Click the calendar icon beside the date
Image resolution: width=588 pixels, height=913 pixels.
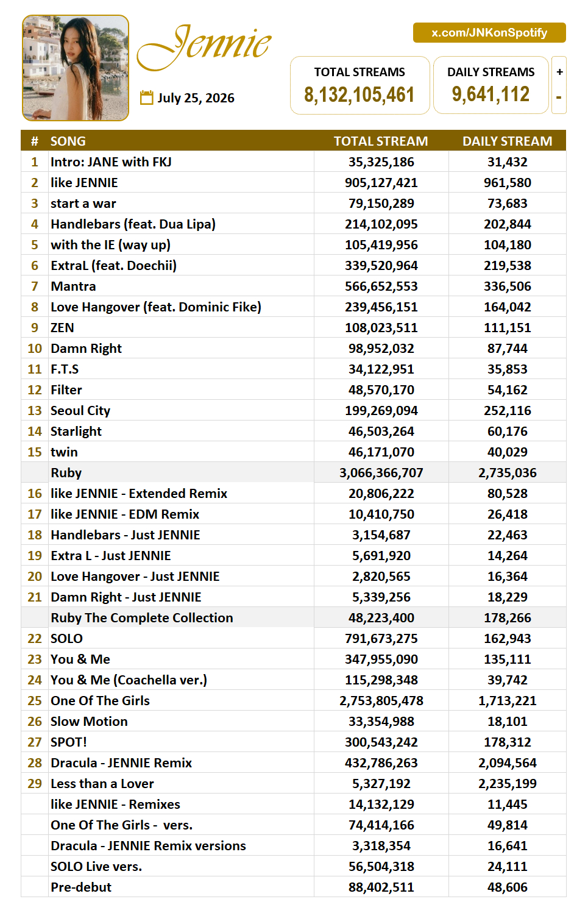[146, 98]
